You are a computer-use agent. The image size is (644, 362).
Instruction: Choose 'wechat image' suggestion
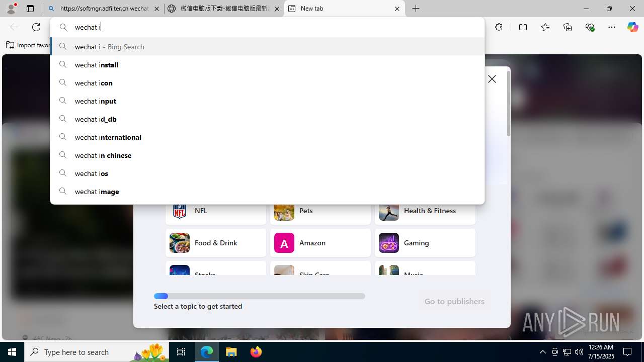tap(267, 192)
